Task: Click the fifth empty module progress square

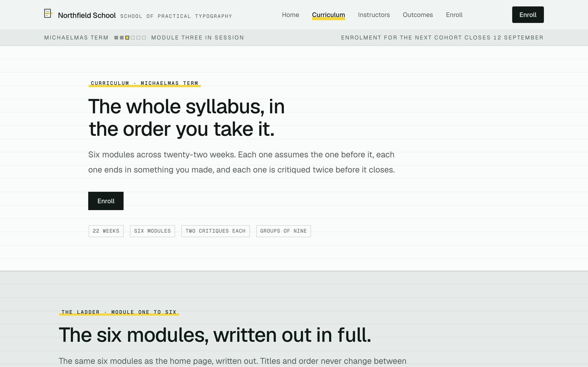Action: pyautogui.click(x=138, y=38)
